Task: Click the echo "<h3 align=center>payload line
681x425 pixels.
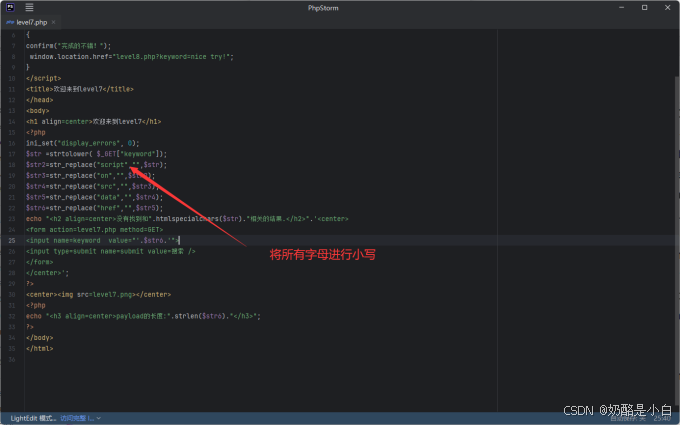Action: (x=143, y=316)
